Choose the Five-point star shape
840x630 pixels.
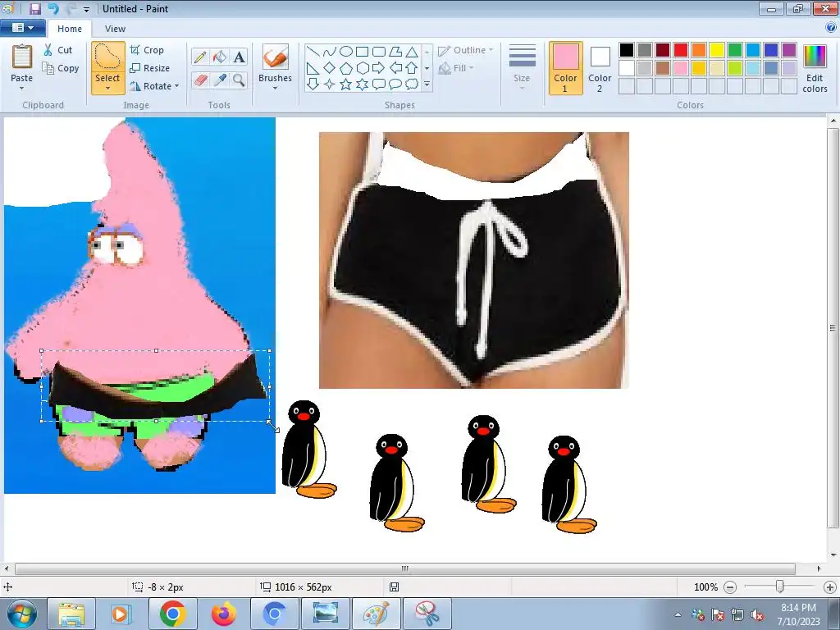click(346, 84)
